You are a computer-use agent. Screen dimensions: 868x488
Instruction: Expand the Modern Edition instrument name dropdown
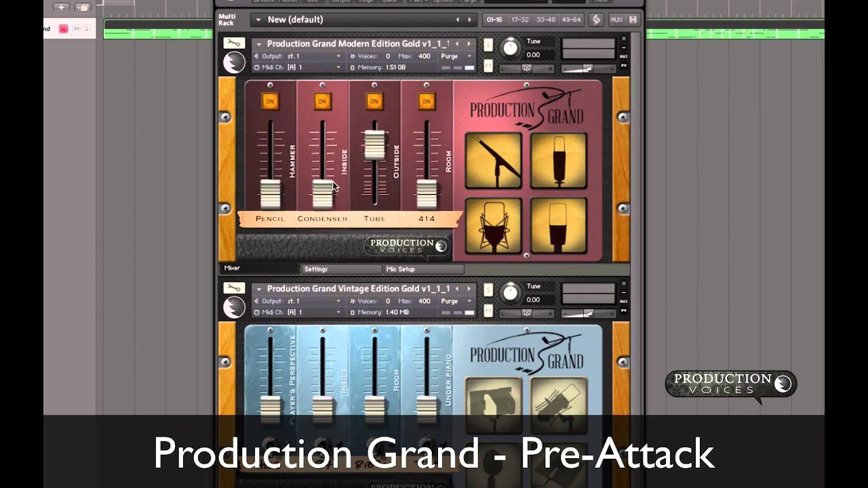[258, 44]
